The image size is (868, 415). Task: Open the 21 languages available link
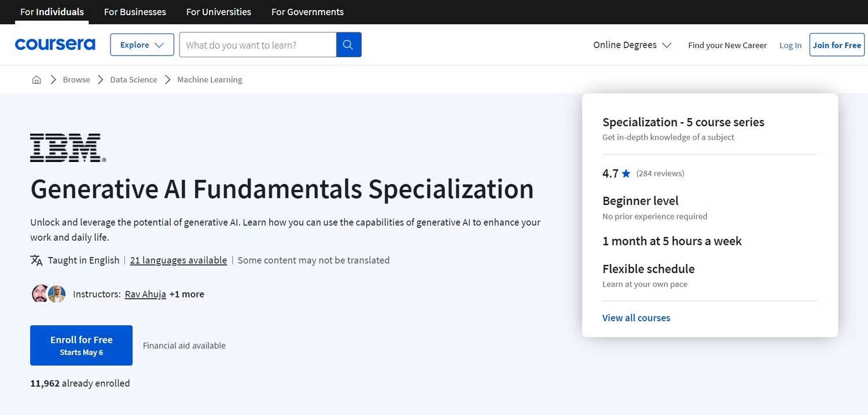point(178,260)
